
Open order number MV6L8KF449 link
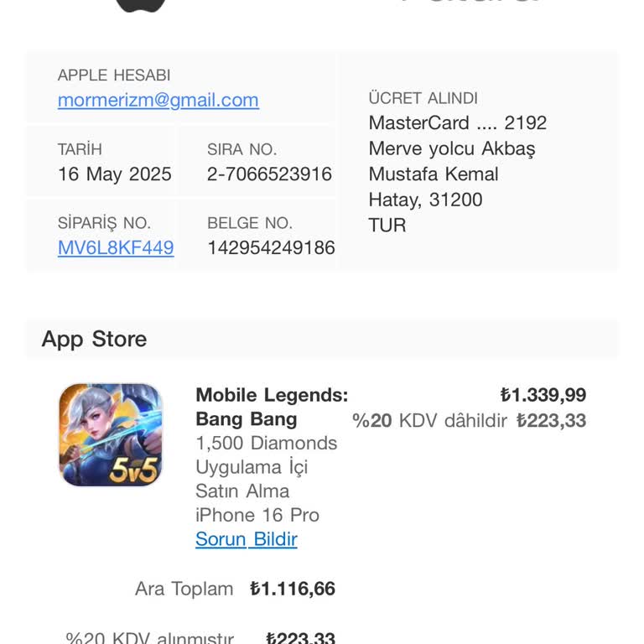116,248
